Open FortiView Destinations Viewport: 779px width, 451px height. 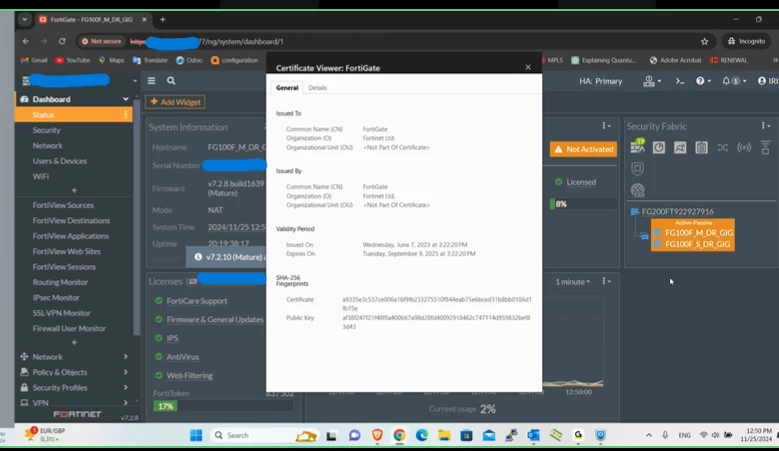[x=71, y=221]
